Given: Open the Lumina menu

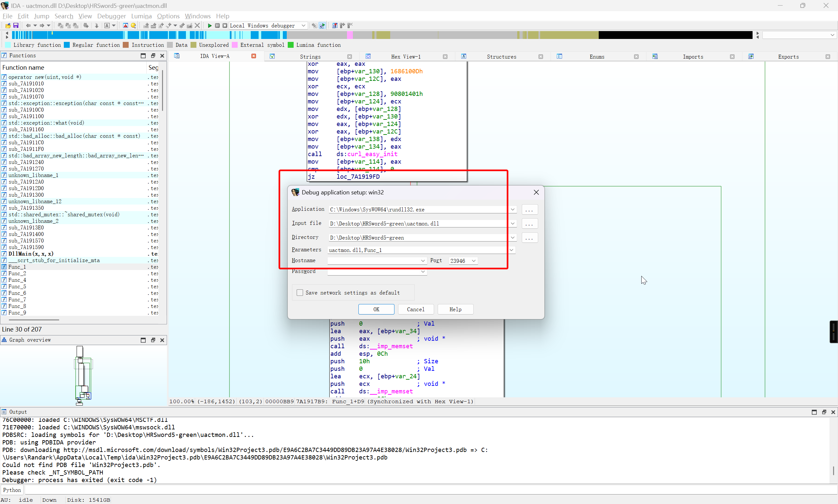Looking at the screenshot, I should (x=141, y=16).
